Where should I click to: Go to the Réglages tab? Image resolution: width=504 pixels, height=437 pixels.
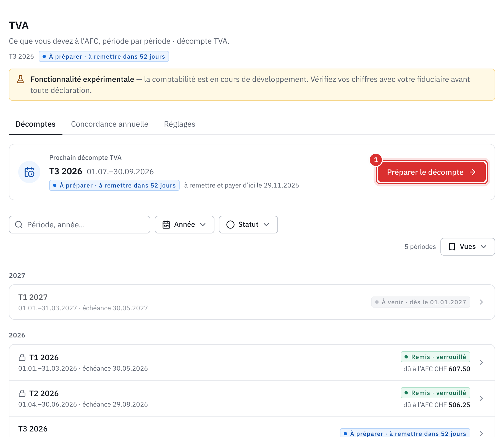180,124
